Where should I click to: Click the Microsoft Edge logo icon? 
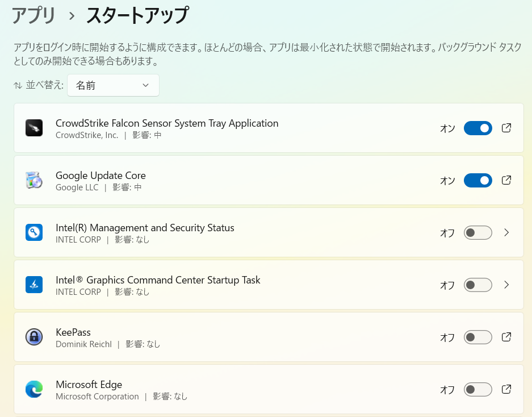pyautogui.click(x=34, y=390)
